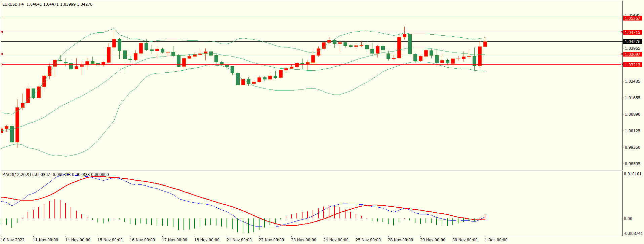Click the 1.01655 price axis value
Viewport: 644px width, 244px height.
click(x=632, y=98)
